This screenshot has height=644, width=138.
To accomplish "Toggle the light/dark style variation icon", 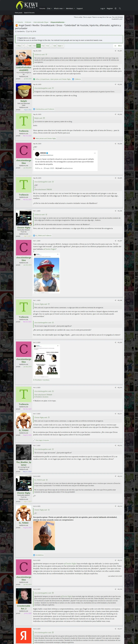I will click(x=115, y=8).
